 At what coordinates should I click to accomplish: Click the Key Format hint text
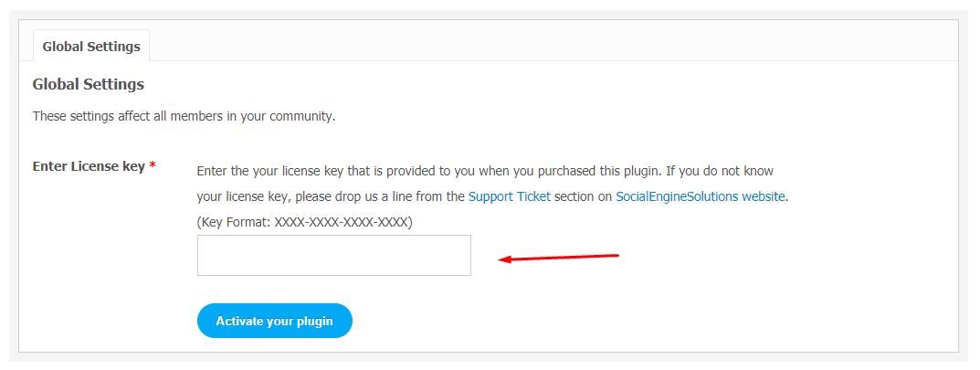point(304,222)
